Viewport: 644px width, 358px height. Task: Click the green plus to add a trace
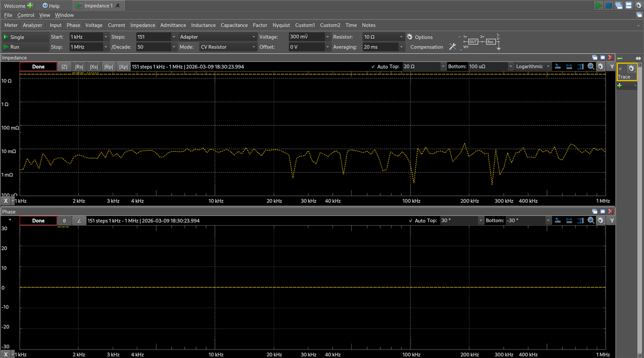(620, 86)
